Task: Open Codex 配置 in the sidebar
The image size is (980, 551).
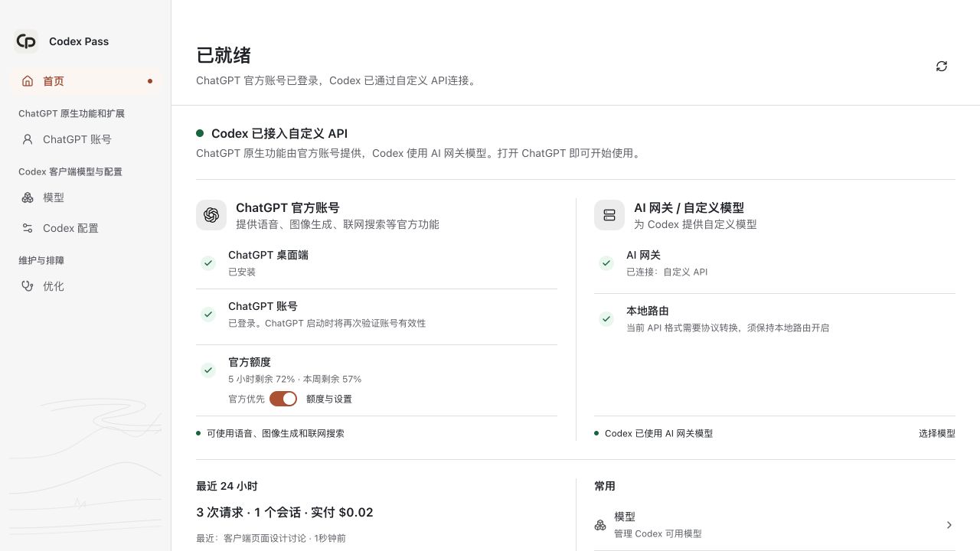Action: point(86,228)
